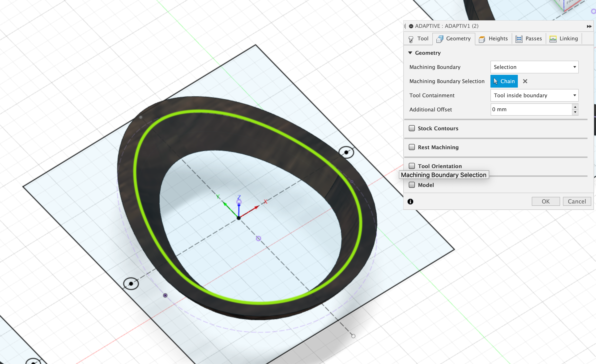Enable the Rest Machining checkbox

click(x=412, y=147)
